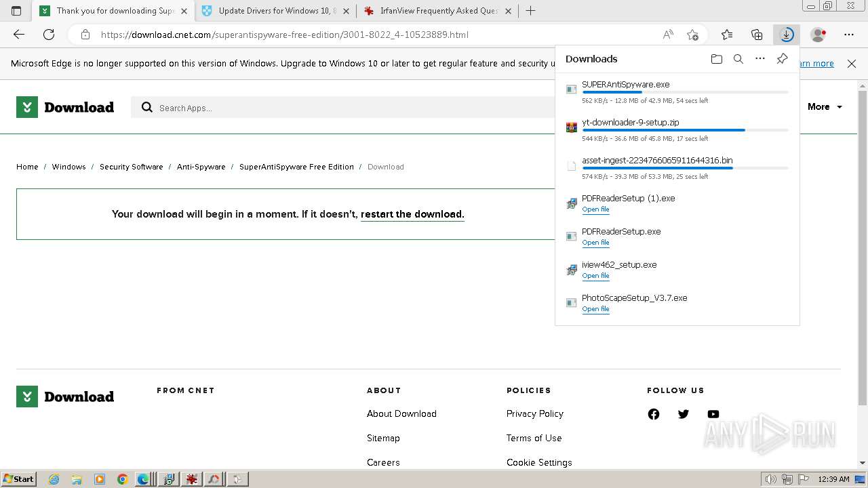
Task: Open a new tab
Action: (530, 11)
